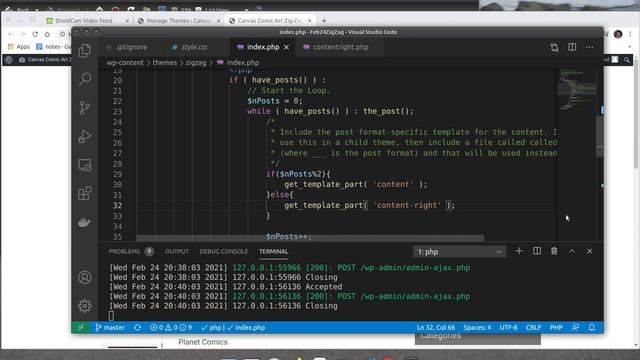Create a new terminal with plus icon
640x360 pixels.
click(x=519, y=251)
